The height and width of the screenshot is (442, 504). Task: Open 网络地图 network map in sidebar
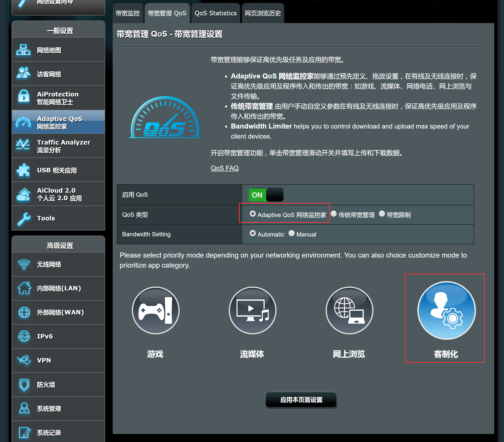coord(58,50)
